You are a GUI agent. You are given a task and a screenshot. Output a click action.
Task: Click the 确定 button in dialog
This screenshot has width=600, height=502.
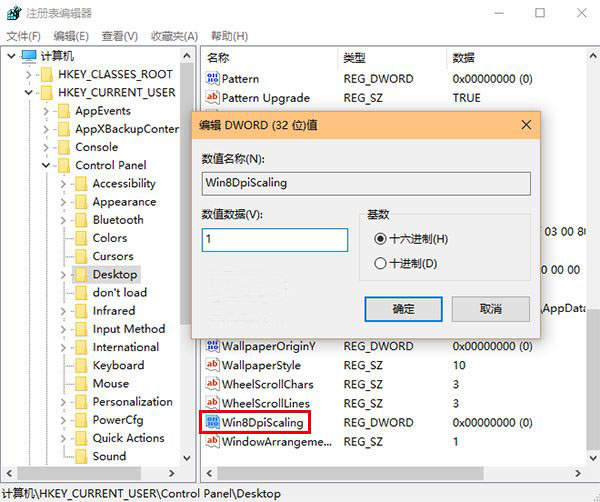(x=403, y=308)
